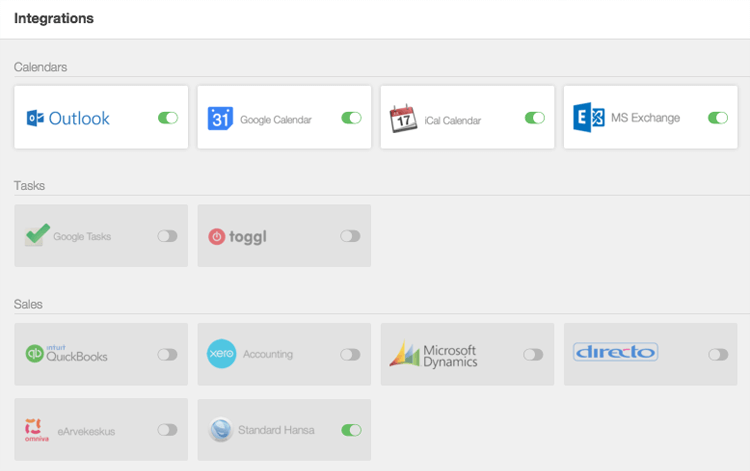Click the Standard Hansa label text

click(x=276, y=430)
